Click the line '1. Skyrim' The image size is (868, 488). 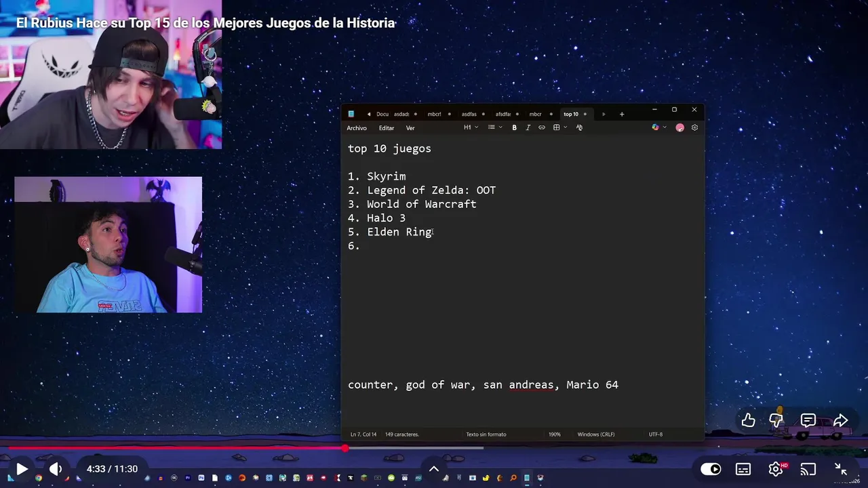pyautogui.click(x=377, y=176)
